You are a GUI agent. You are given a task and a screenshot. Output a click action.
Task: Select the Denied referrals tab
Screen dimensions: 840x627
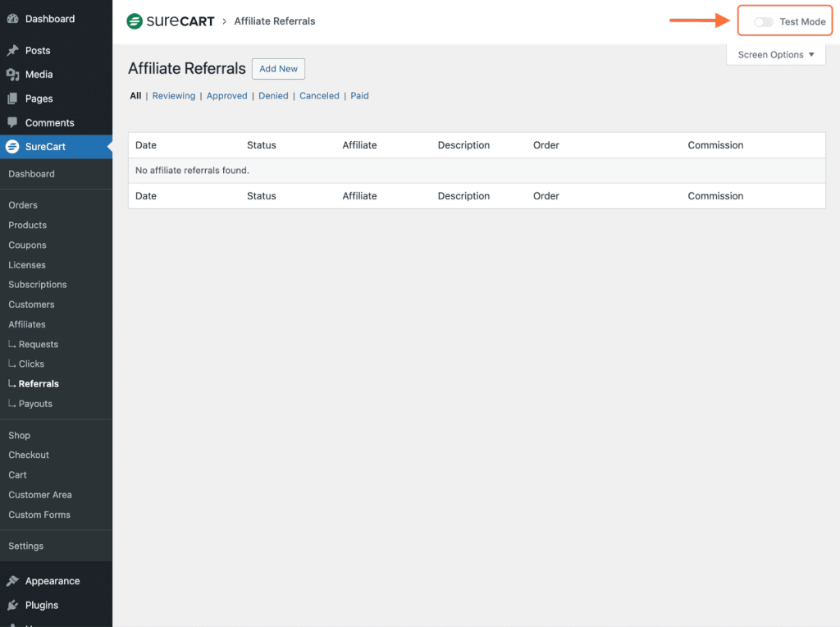coord(273,95)
